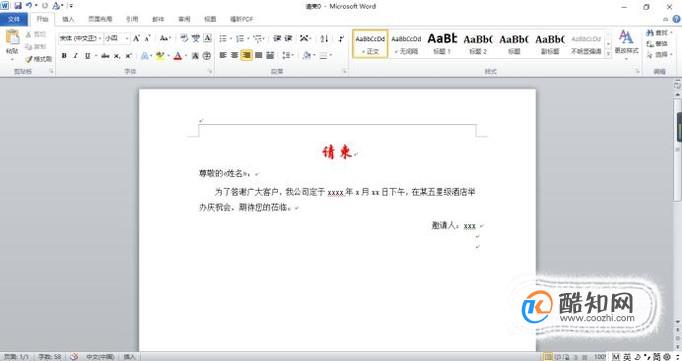Toggle Underline formatting
Viewport: 682px width, 361px height.
point(87,56)
